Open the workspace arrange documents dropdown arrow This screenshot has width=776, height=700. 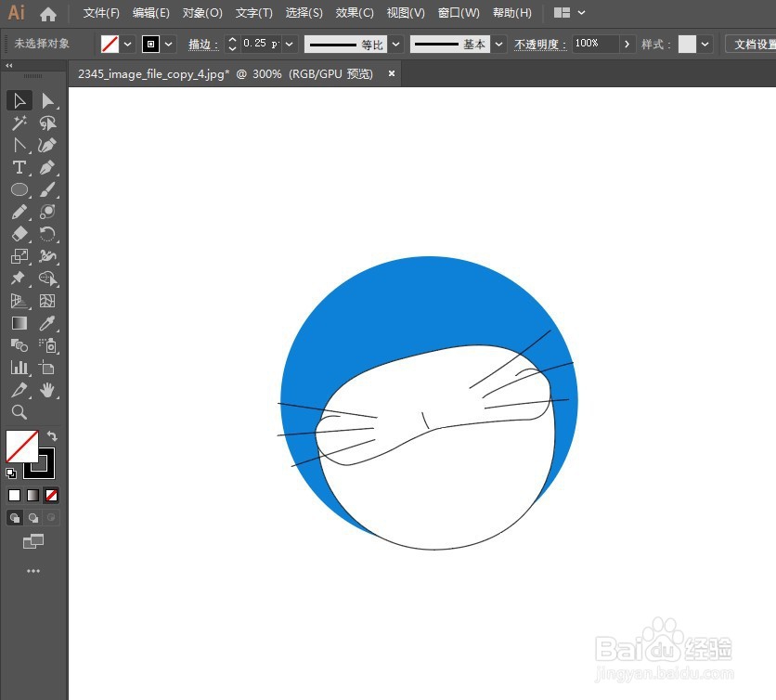click(x=581, y=13)
